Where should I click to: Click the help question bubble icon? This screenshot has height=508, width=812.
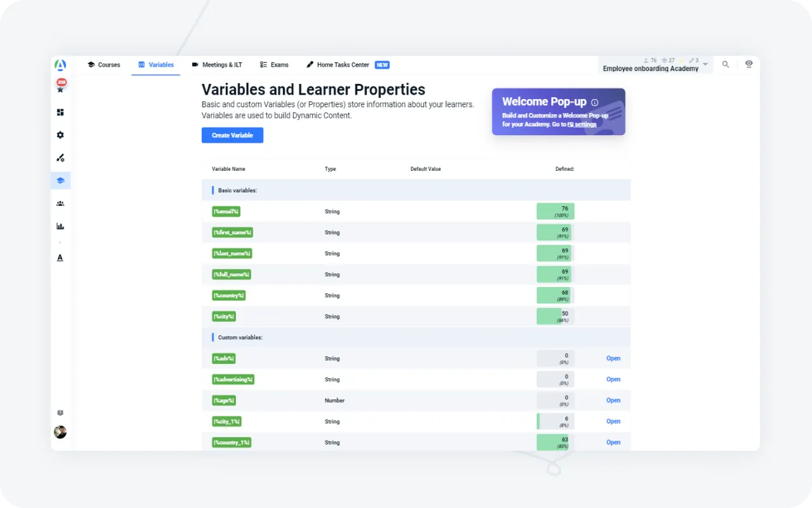(60, 413)
